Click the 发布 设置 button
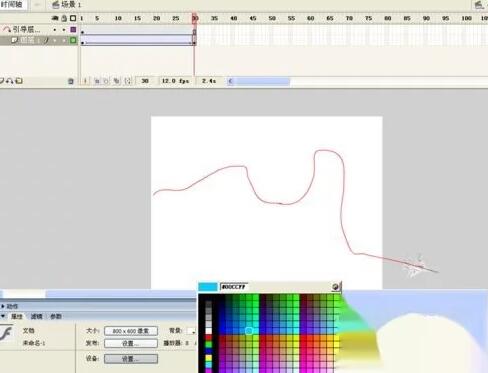 click(131, 343)
